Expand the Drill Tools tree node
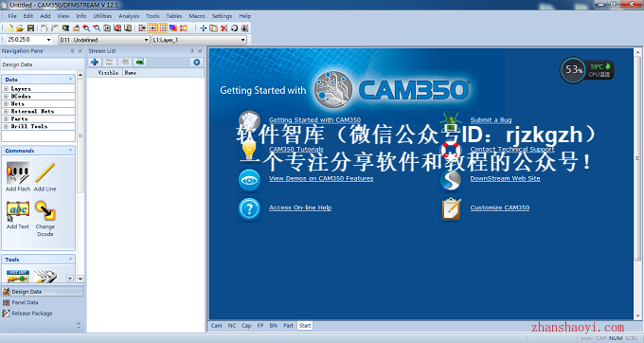The height and width of the screenshot is (343, 644). pos(7,127)
